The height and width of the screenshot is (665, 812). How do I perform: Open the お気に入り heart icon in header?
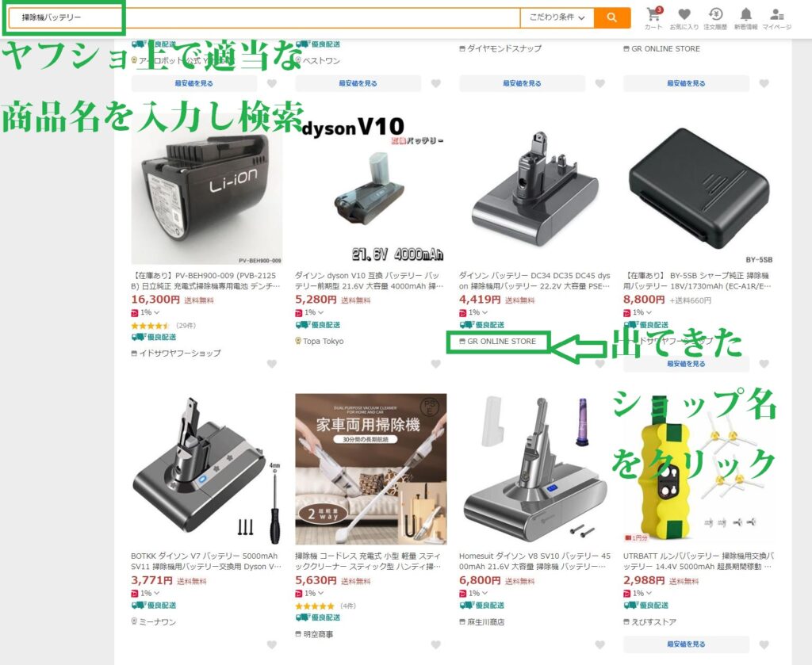pos(684,18)
